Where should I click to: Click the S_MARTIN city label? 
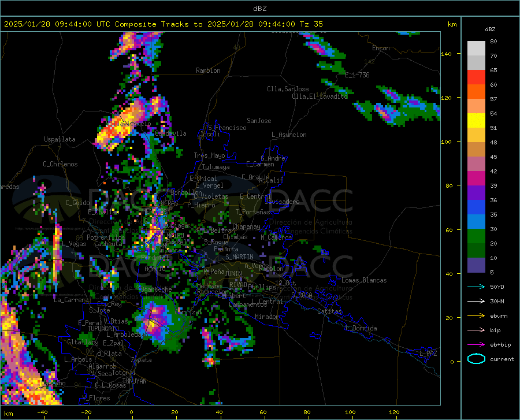(239, 257)
